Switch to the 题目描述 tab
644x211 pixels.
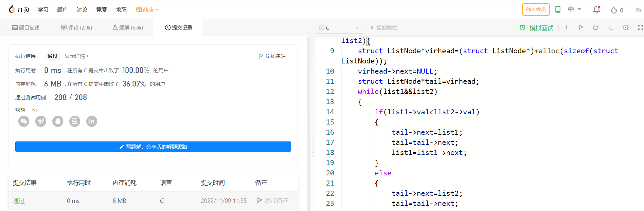point(26,27)
